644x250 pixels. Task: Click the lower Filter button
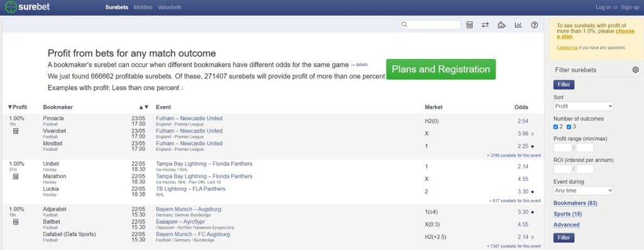tap(564, 237)
